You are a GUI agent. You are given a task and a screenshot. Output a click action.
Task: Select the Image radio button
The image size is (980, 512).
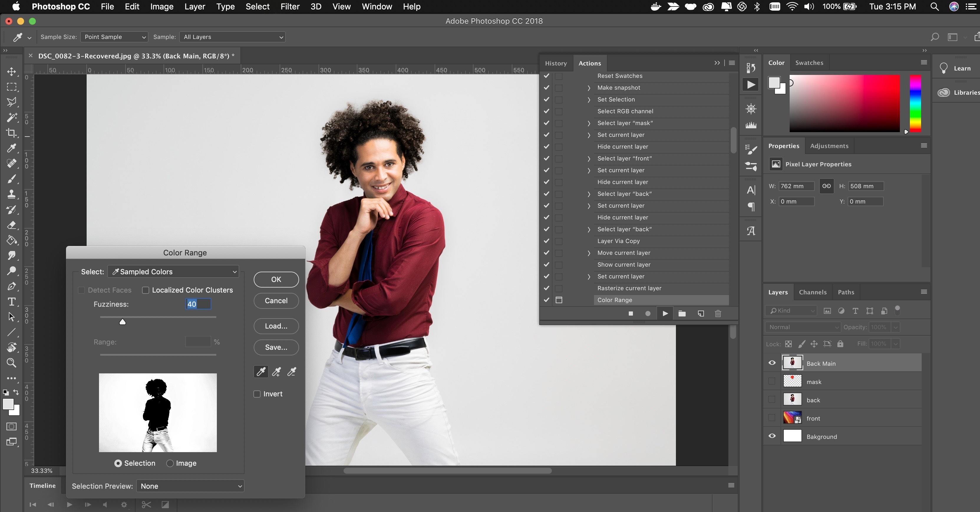170,463
